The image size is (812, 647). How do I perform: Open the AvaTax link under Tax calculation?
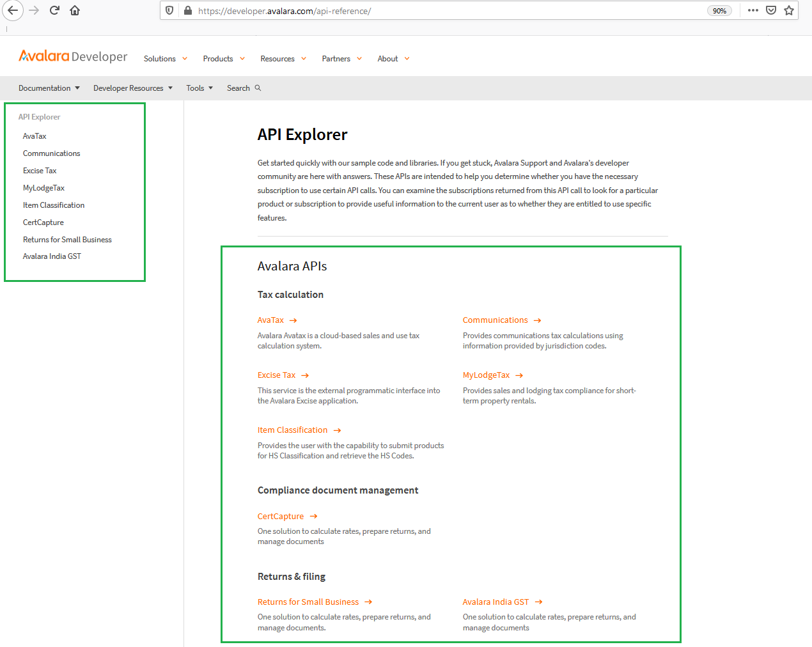point(271,320)
